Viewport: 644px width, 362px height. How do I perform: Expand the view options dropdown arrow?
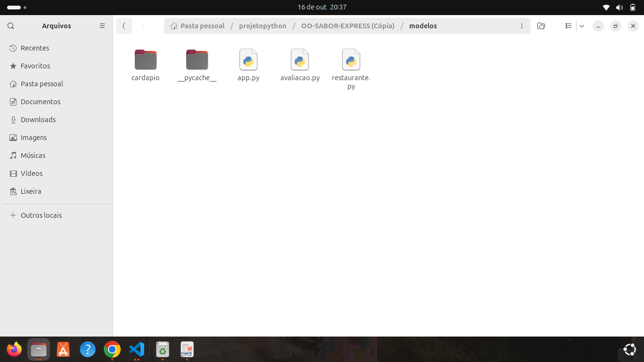coord(582,26)
